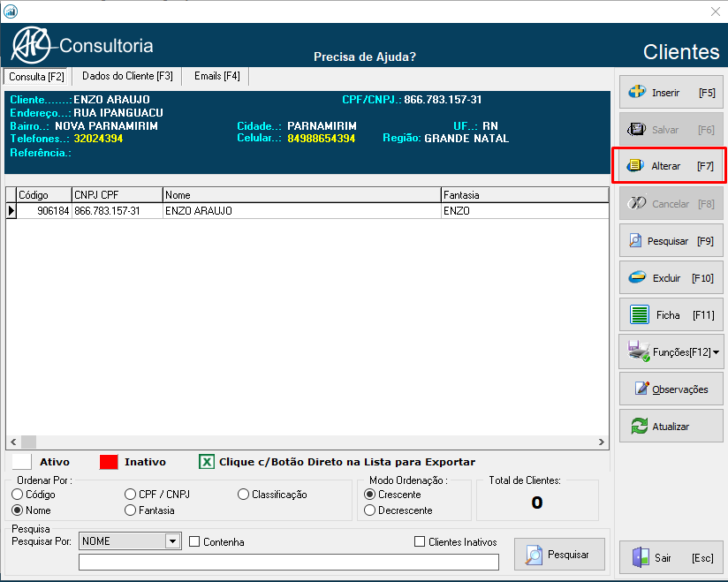Click the Cancelar icon

(x=636, y=203)
